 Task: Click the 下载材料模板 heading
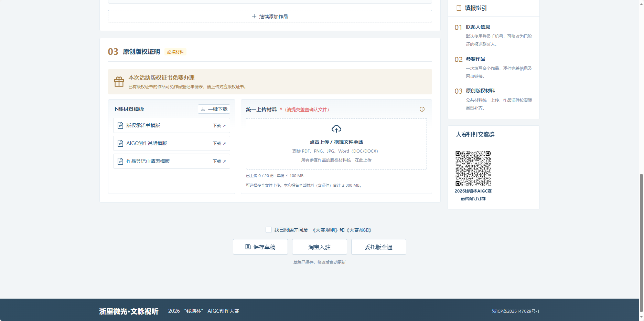129,109
